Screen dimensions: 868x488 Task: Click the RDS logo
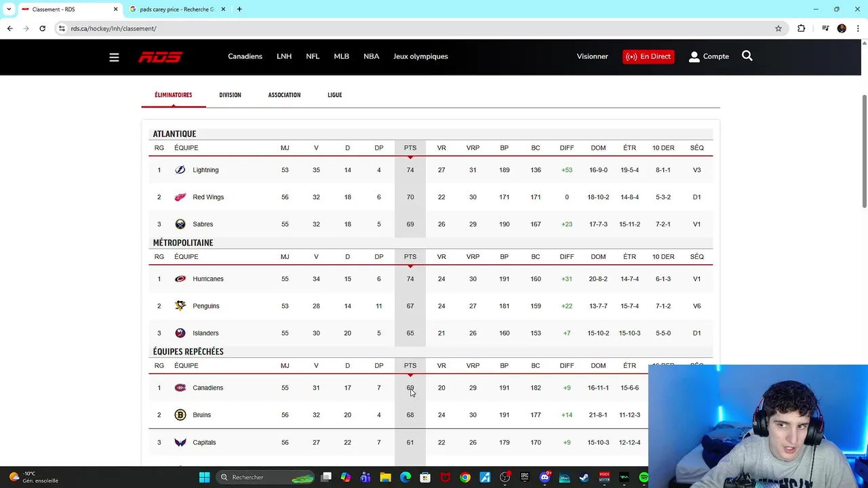[x=160, y=57]
